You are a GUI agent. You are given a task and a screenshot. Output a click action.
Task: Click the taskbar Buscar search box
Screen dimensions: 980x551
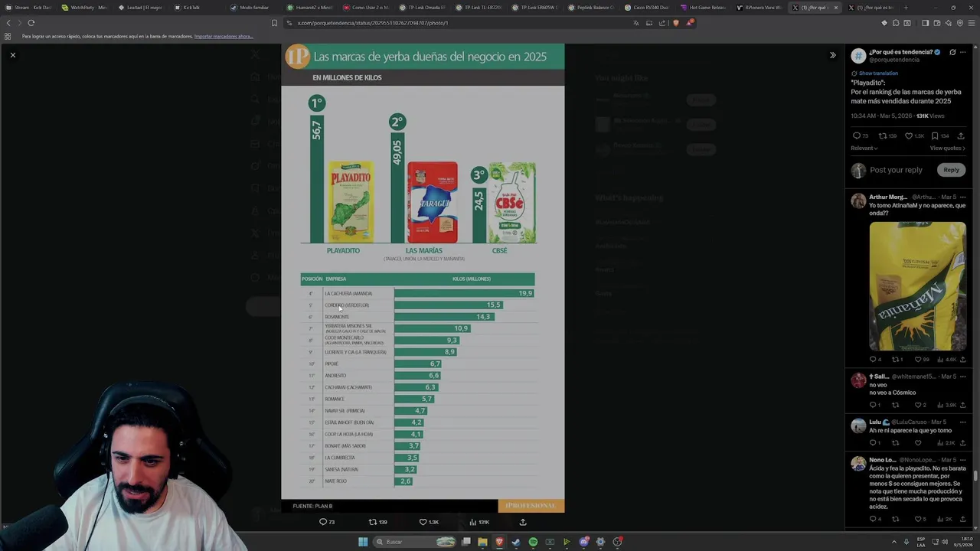pos(415,542)
